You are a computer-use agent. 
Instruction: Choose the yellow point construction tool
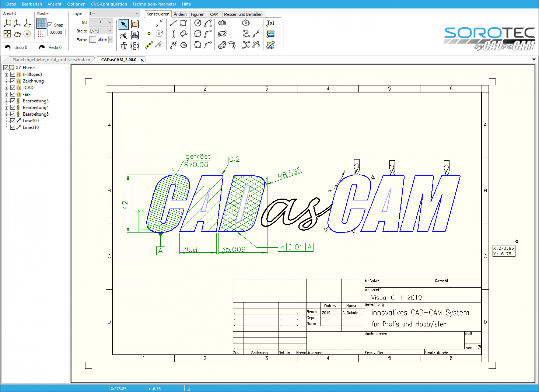click(x=149, y=34)
